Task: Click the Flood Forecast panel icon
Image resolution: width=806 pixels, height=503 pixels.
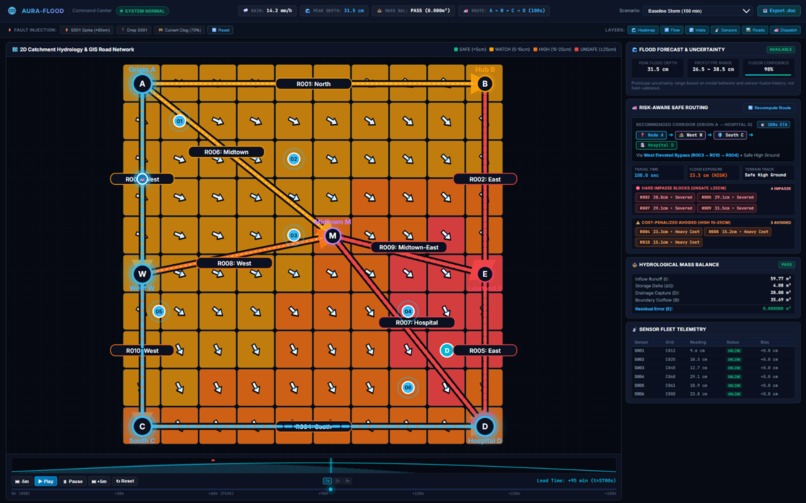Action: [634, 50]
